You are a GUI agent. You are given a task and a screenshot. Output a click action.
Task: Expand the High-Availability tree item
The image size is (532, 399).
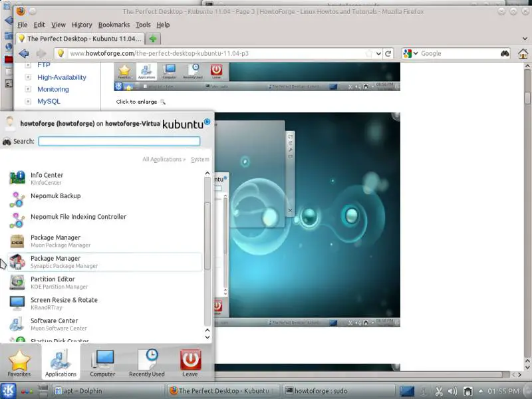(28, 77)
